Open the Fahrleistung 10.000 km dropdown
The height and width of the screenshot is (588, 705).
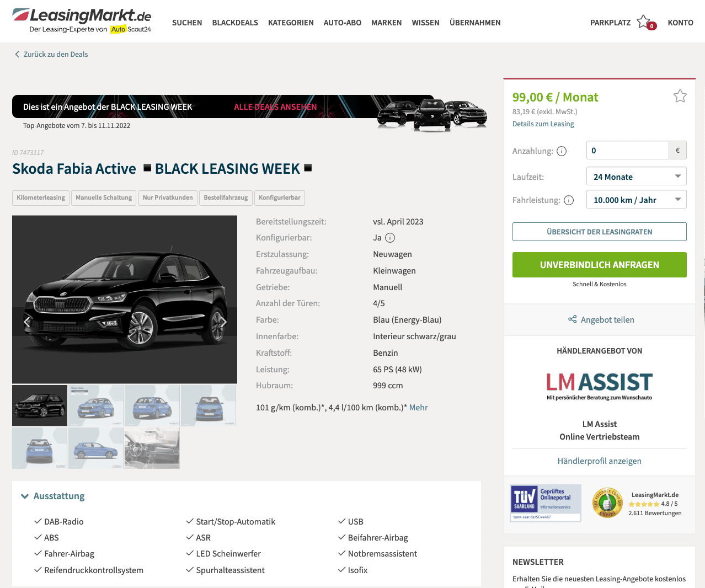(x=636, y=200)
